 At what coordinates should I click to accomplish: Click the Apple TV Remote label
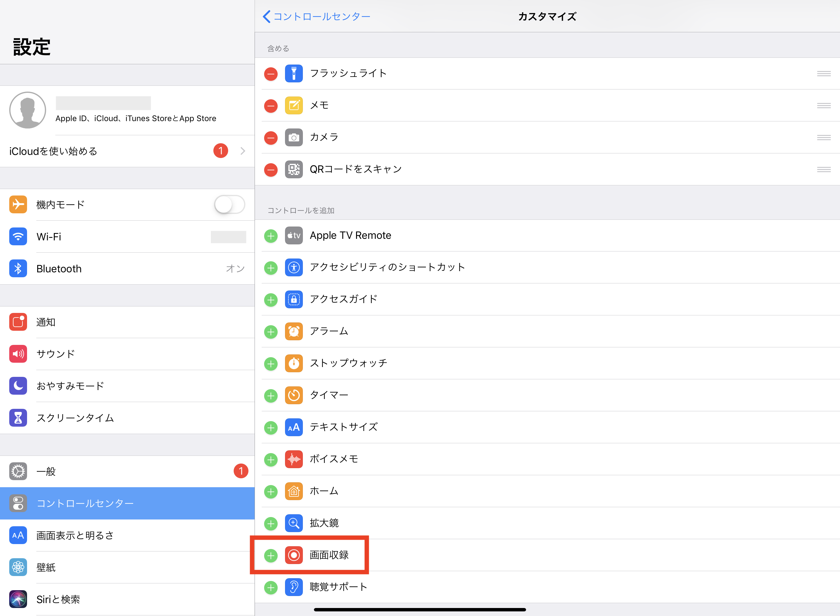(350, 236)
